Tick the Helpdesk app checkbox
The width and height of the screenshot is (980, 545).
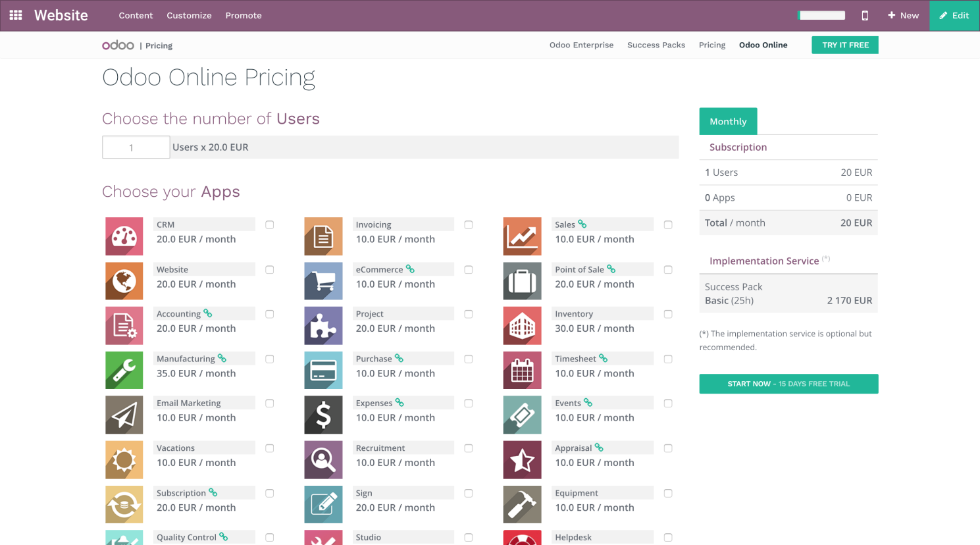(x=668, y=538)
